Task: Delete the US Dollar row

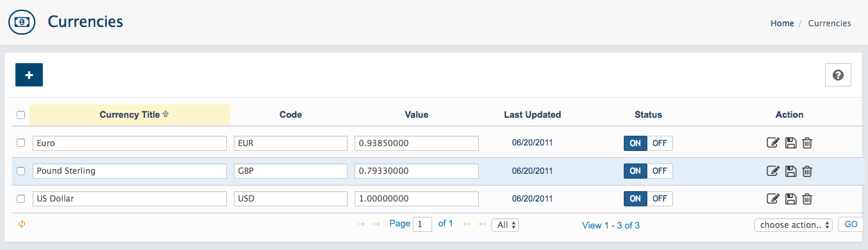Action: click(807, 199)
